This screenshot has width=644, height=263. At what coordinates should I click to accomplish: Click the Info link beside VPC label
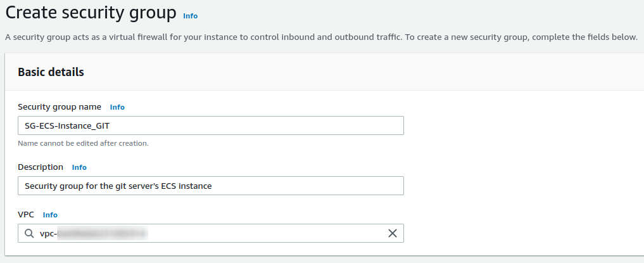coord(50,215)
